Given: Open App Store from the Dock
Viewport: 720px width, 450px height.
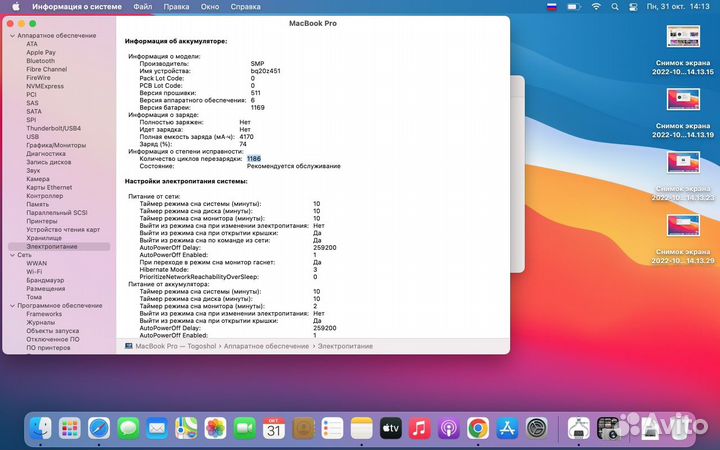Looking at the screenshot, I should click(507, 428).
